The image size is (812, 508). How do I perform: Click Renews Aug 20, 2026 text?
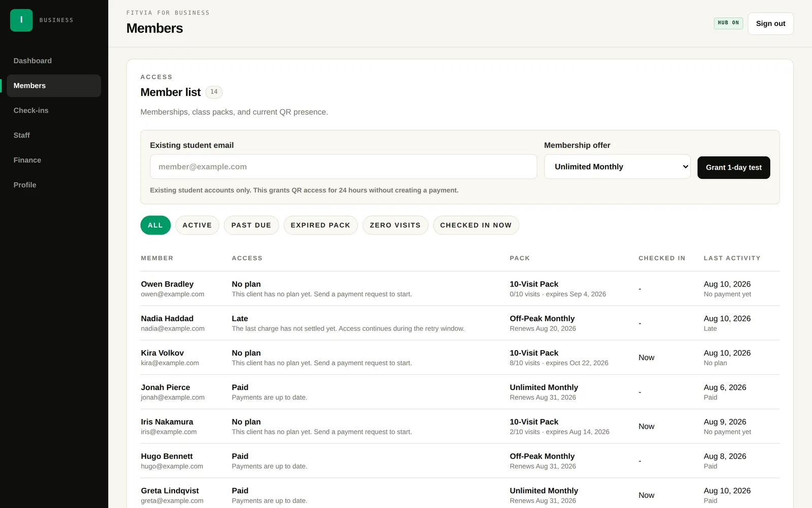(x=543, y=329)
